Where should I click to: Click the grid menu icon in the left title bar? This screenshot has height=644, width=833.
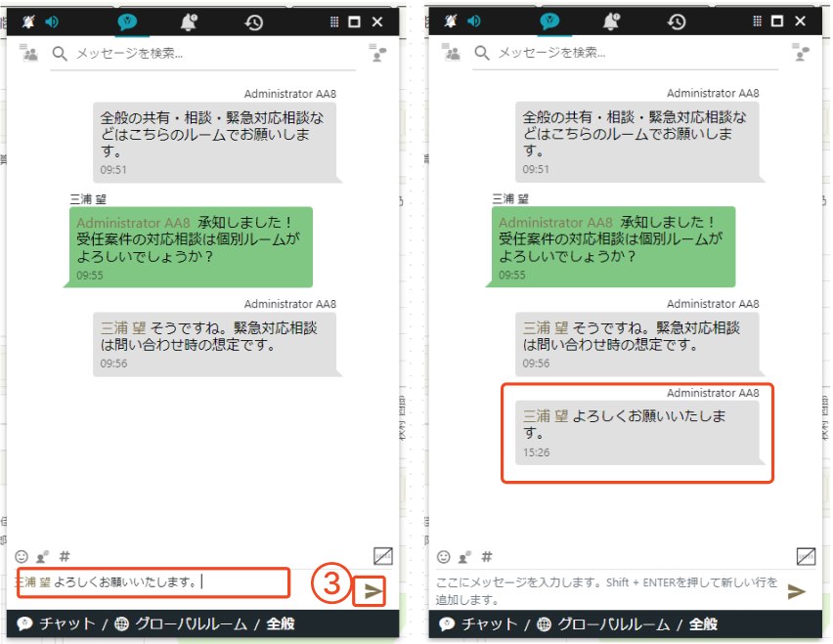(x=333, y=21)
